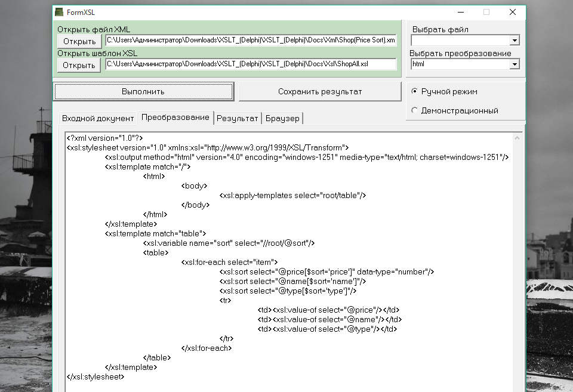Image resolution: width=573 pixels, height=392 pixels.
Task: Click the Выбрать файл label
Action: coord(440,30)
